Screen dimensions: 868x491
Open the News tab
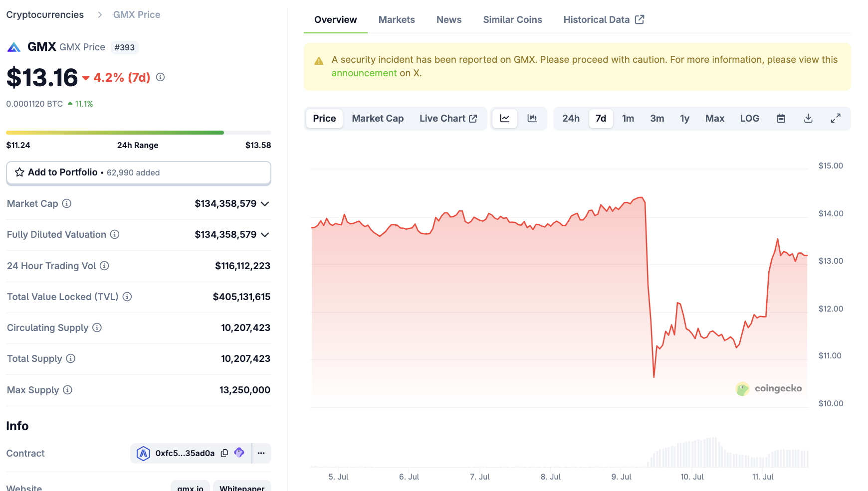click(448, 19)
